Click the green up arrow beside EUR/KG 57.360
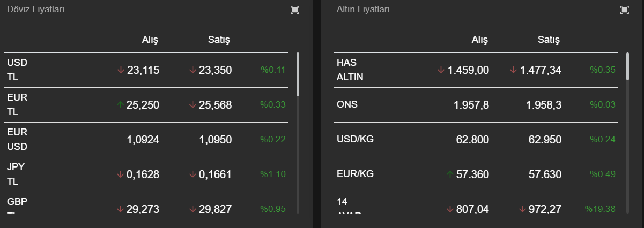The width and height of the screenshot is (644, 228). [x=450, y=174]
